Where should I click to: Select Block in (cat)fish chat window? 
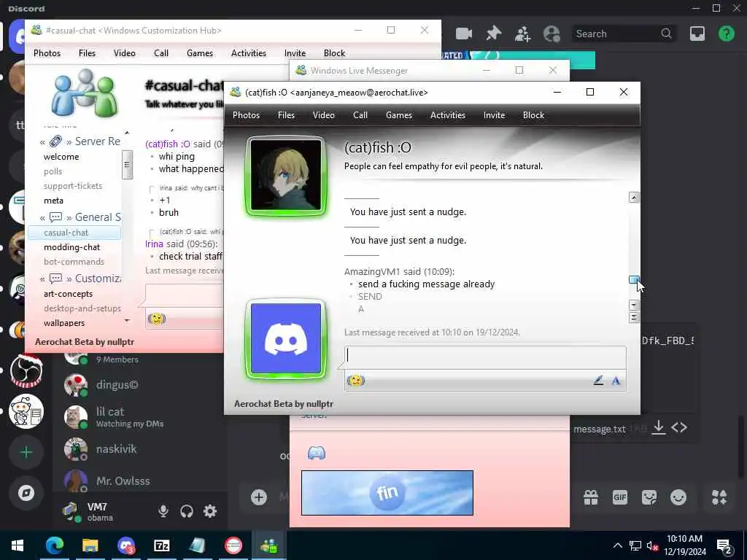coord(533,115)
